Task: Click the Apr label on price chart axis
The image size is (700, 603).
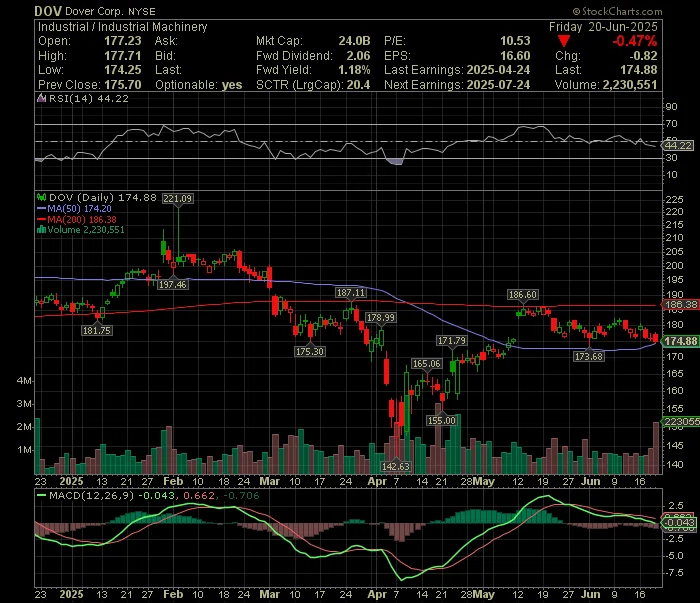Action: [377, 482]
